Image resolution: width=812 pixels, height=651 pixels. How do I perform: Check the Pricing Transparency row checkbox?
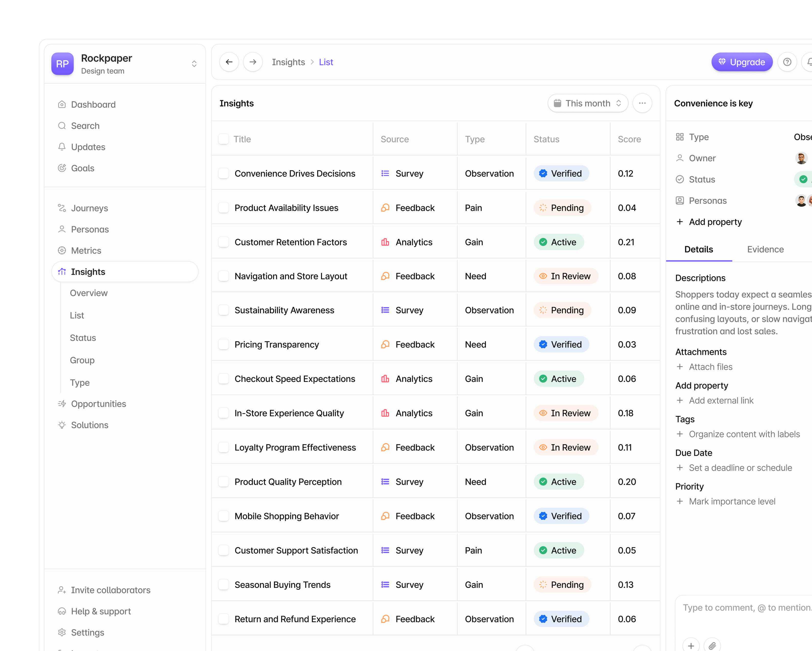[224, 344]
